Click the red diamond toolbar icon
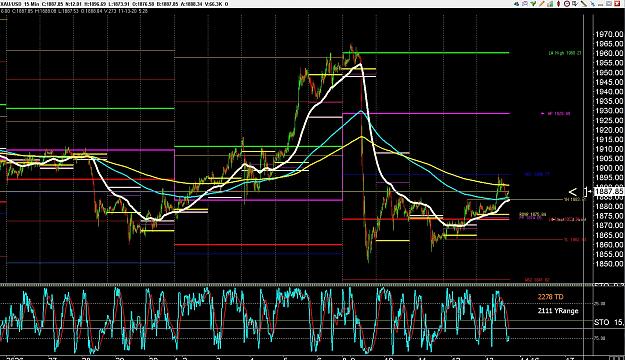 click(x=558, y=4)
